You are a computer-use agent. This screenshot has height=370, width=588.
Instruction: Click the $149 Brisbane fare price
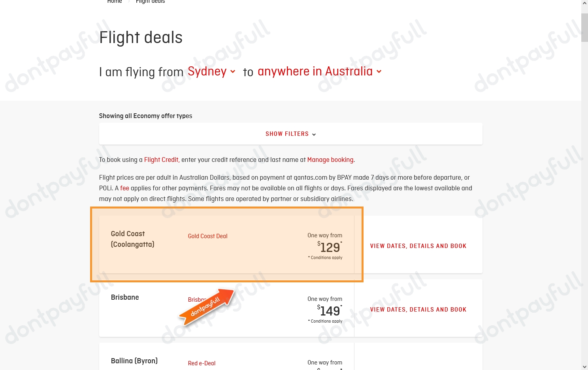(330, 311)
